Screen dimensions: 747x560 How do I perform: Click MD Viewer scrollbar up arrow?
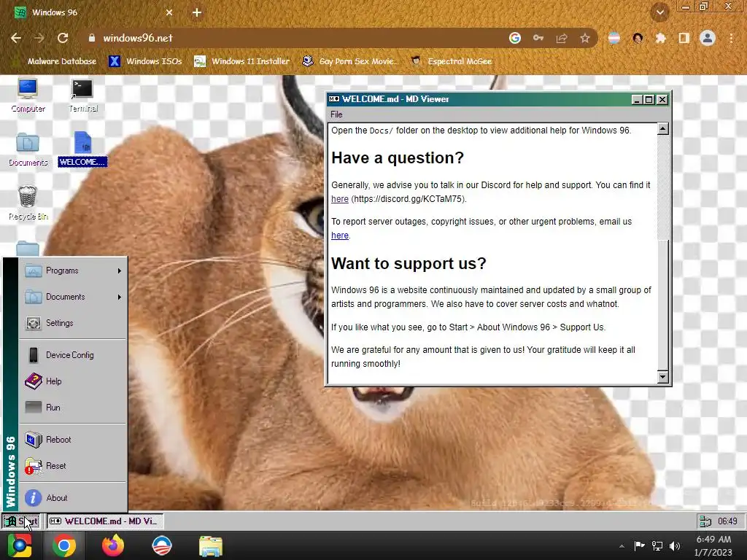[662, 128]
